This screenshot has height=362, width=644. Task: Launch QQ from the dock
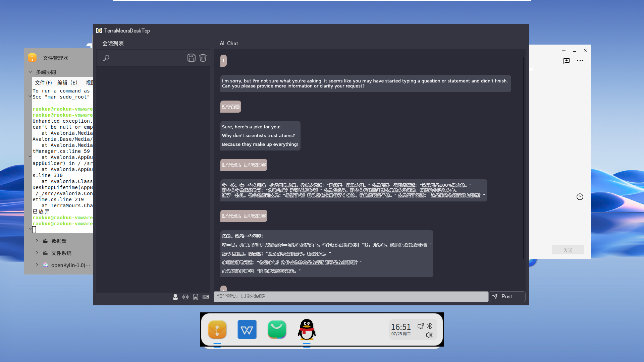307,329
